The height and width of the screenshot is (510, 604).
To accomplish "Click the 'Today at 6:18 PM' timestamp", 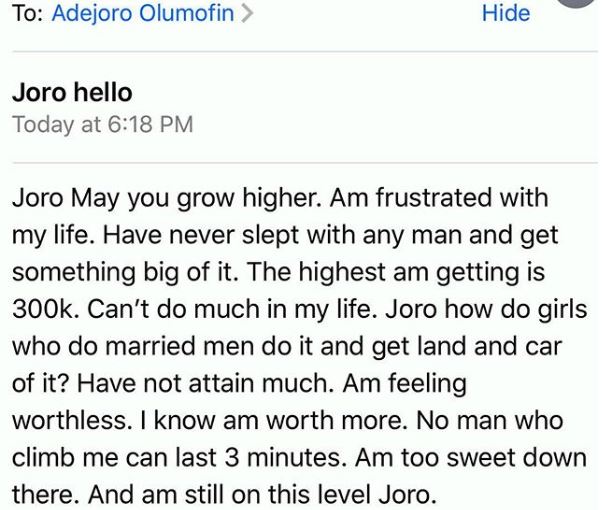I will pyautogui.click(x=101, y=125).
